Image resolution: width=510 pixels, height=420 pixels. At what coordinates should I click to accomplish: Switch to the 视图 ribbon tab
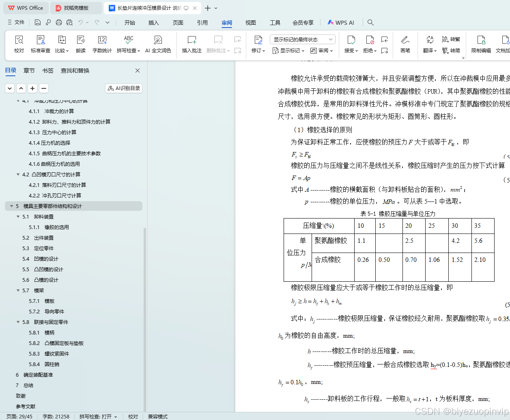(x=251, y=23)
